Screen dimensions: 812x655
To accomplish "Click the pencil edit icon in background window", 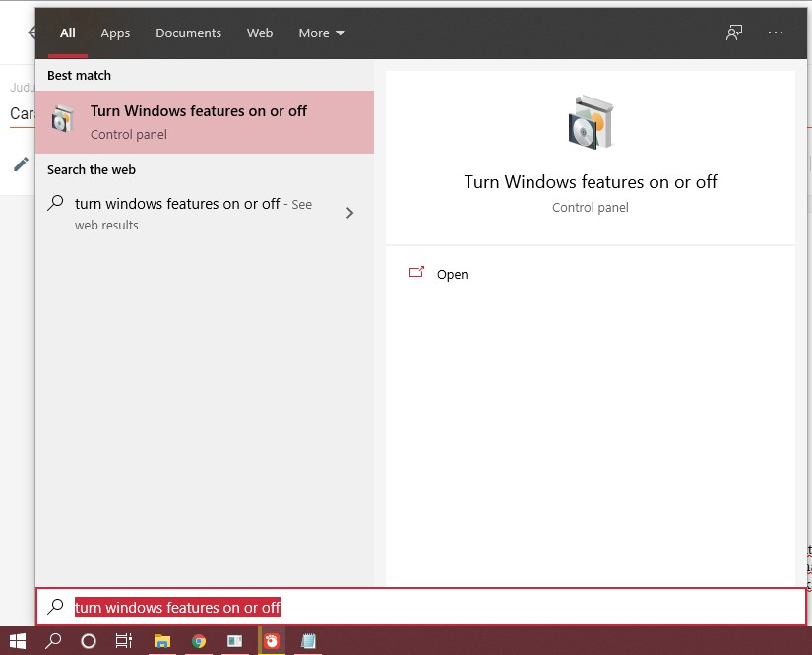I will 21,164.
